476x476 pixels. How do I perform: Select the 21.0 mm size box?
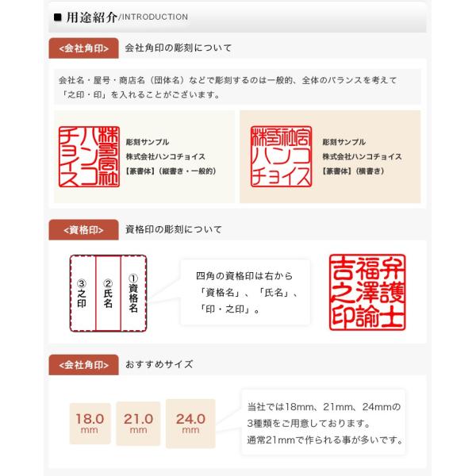point(138,424)
